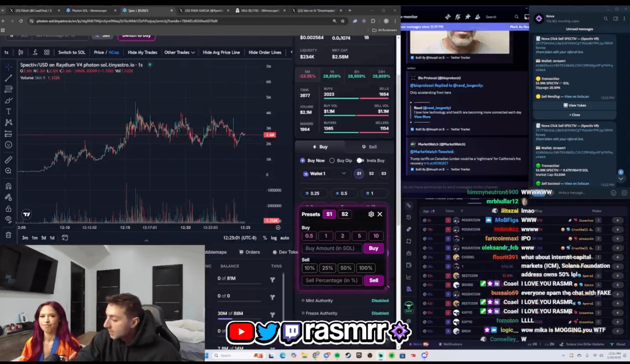This screenshot has width=630, height=364.
Task: Click Switch to SOL
Action: pos(71,52)
